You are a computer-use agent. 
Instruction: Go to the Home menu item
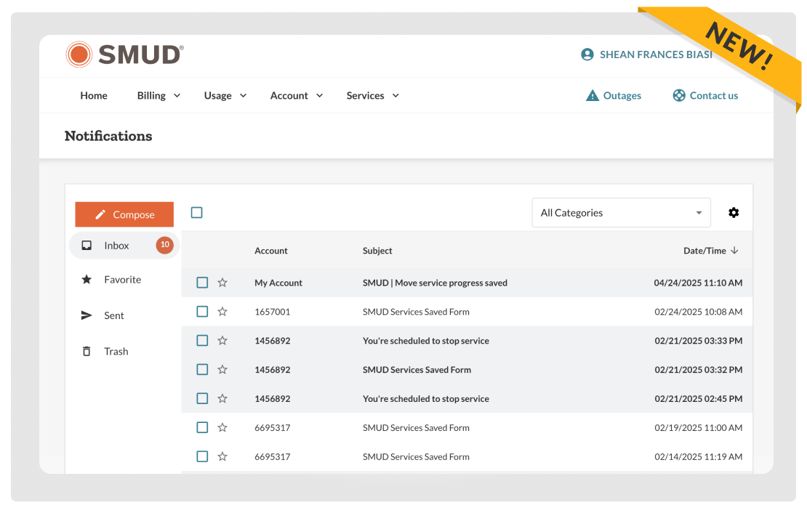point(94,96)
